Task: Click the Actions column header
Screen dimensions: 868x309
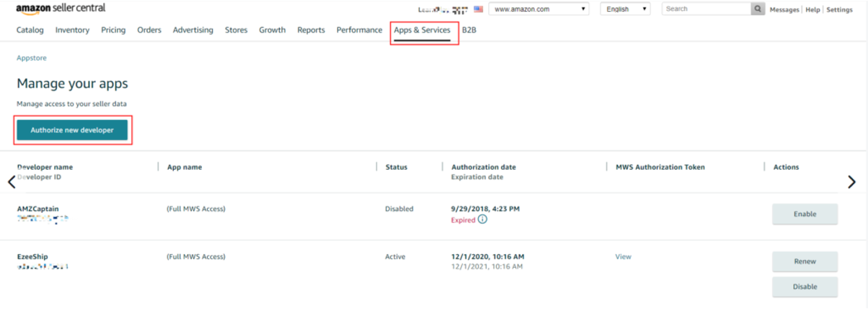Action: click(786, 167)
